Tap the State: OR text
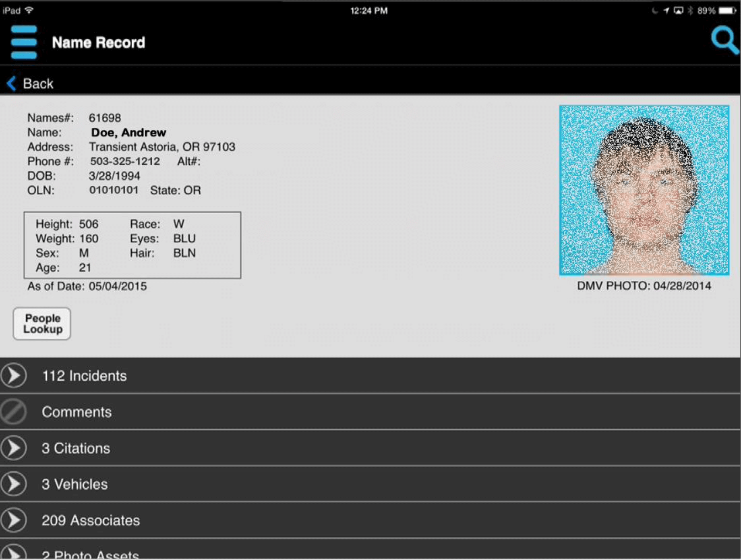 tap(176, 190)
